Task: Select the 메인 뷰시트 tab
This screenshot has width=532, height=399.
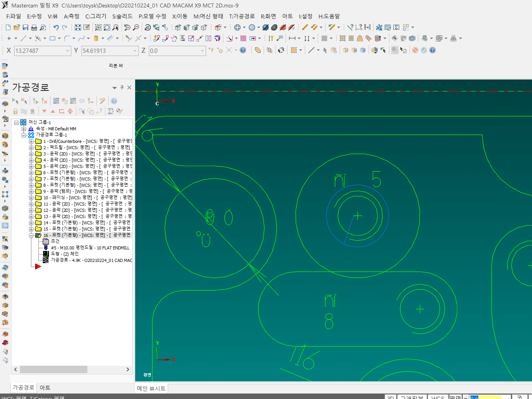Action: point(151,388)
